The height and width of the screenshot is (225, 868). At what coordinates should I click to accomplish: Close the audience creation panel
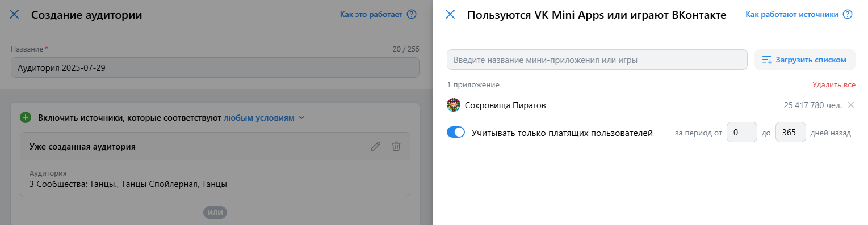coord(14,15)
